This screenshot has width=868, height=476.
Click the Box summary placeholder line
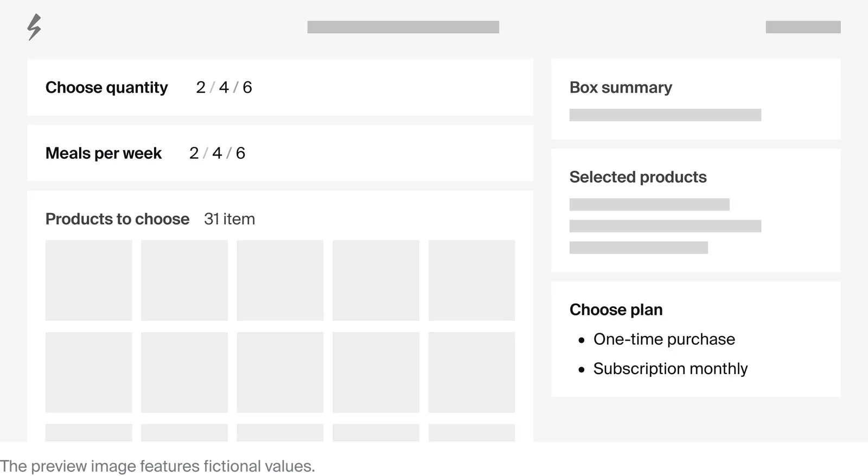tap(665, 115)
